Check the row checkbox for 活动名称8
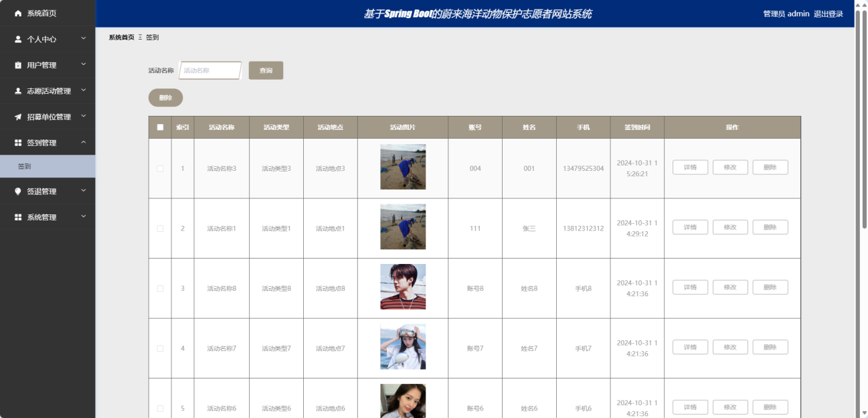This screenshot has height=418, width=868. pos(160,289)
